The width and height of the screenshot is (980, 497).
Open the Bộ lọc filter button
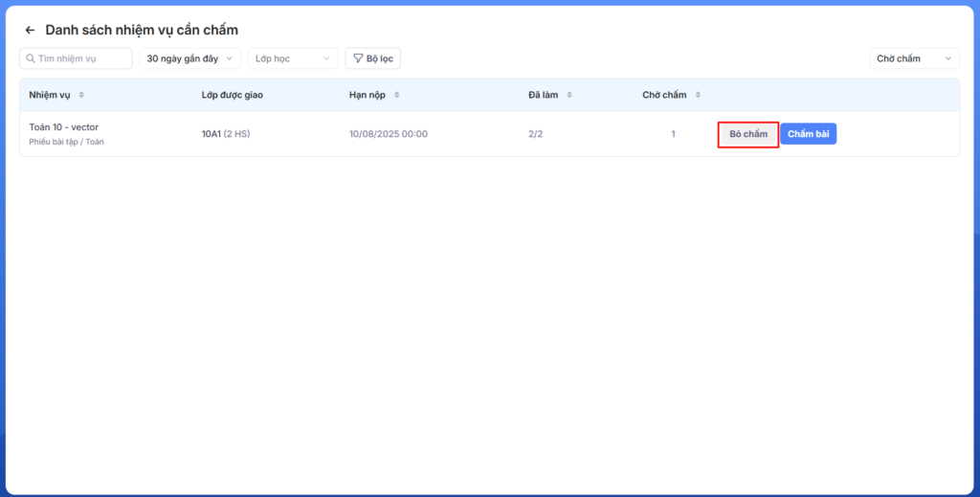[x=373, y=58]
